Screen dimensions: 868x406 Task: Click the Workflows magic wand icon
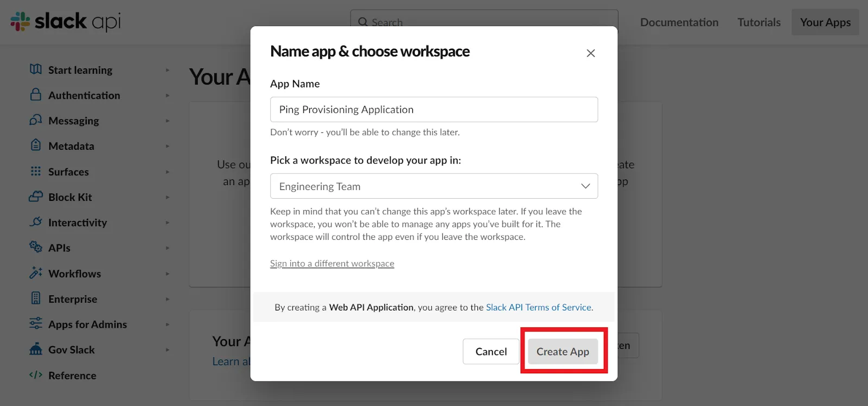[36, 272]
